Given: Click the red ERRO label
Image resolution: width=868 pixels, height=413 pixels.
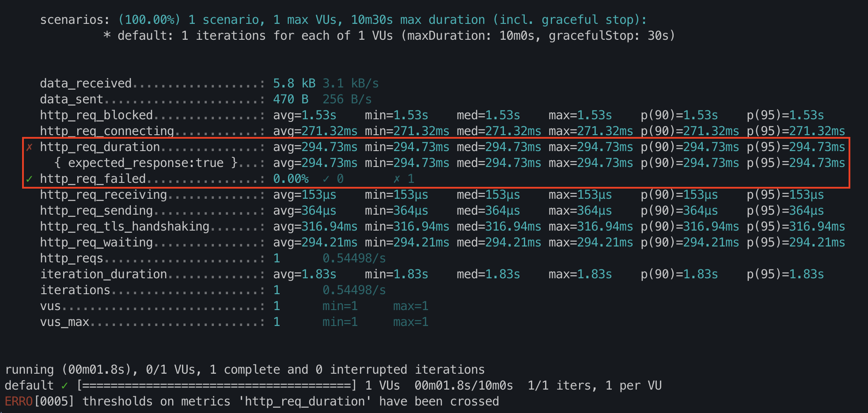Looking at the screenshot, I should [x=19, y=402].
